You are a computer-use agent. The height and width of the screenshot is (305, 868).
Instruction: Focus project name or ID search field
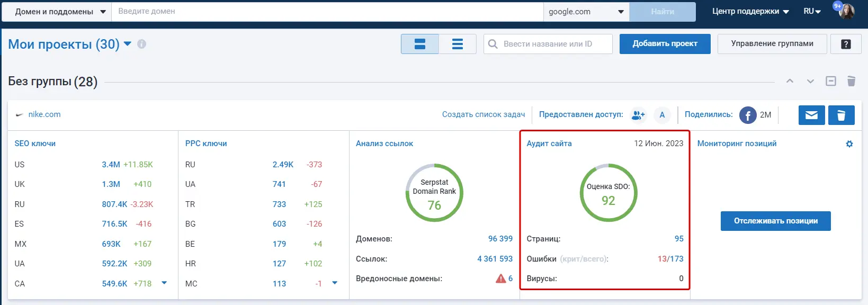click(548, 44)
